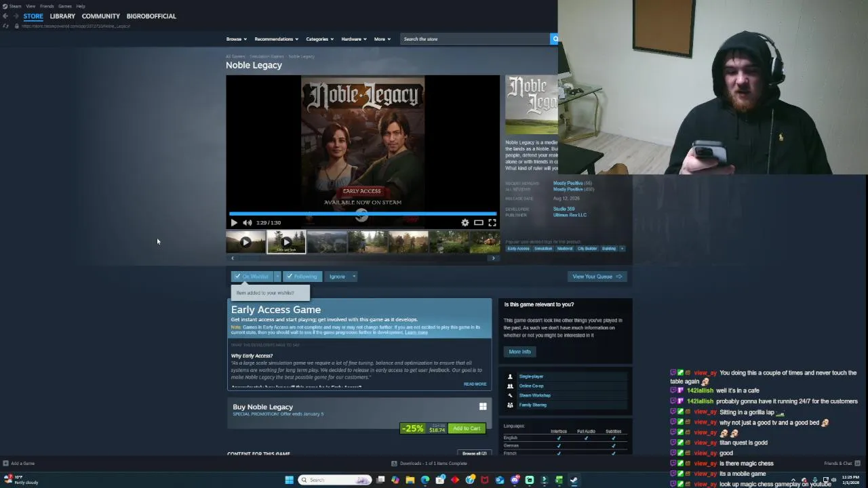Open the Games menu
The width and height of the screenshot is (868, 488).
[x=65, y=6]
